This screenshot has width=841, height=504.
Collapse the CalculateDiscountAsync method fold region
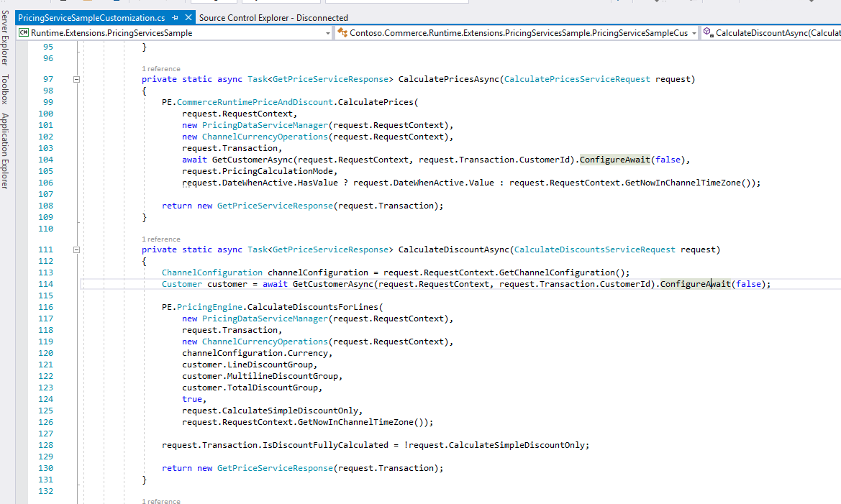coord(76,249)
